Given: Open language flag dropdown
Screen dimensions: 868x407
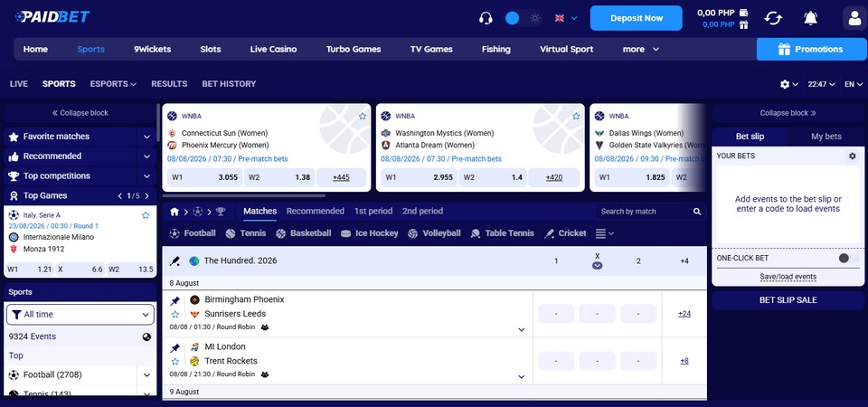Looking at the screenshot, I should (566, 18).
